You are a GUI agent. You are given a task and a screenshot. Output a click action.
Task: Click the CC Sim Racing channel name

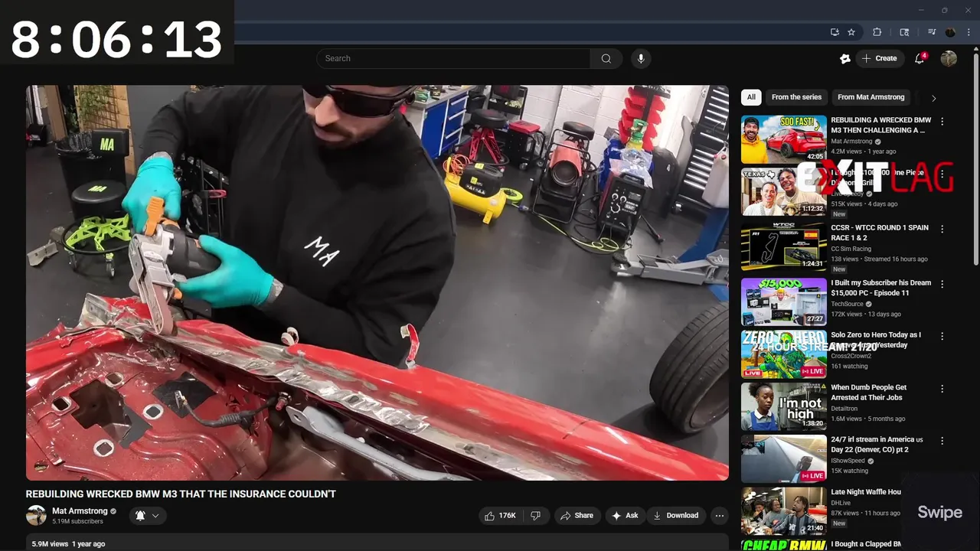(x=851, y=249)
